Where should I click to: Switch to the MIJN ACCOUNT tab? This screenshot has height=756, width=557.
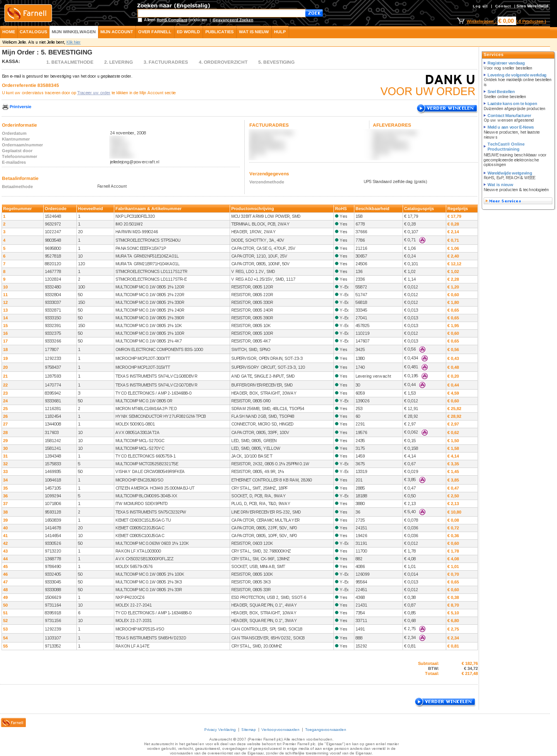(x=117, y=32)
